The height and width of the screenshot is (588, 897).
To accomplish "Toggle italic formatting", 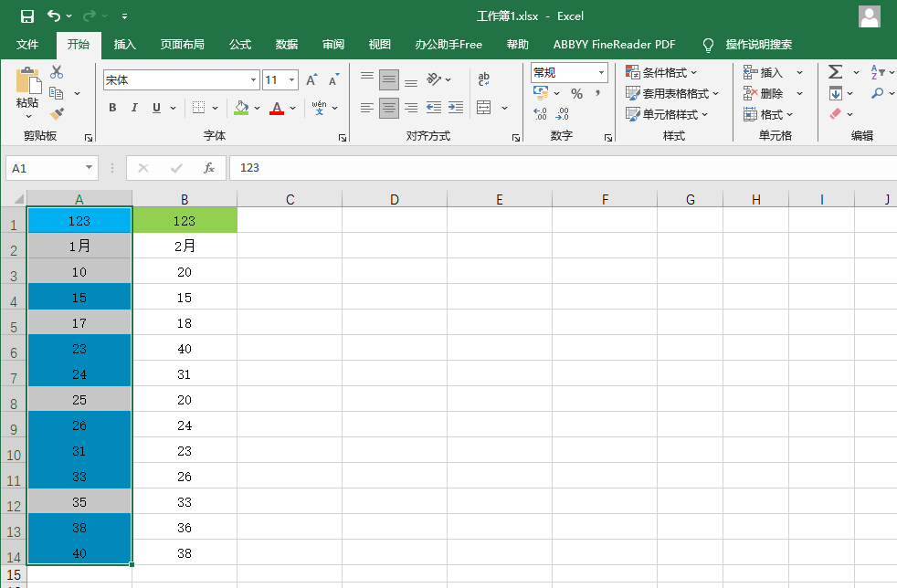I will pyautogui.click(x=134, y=108).
